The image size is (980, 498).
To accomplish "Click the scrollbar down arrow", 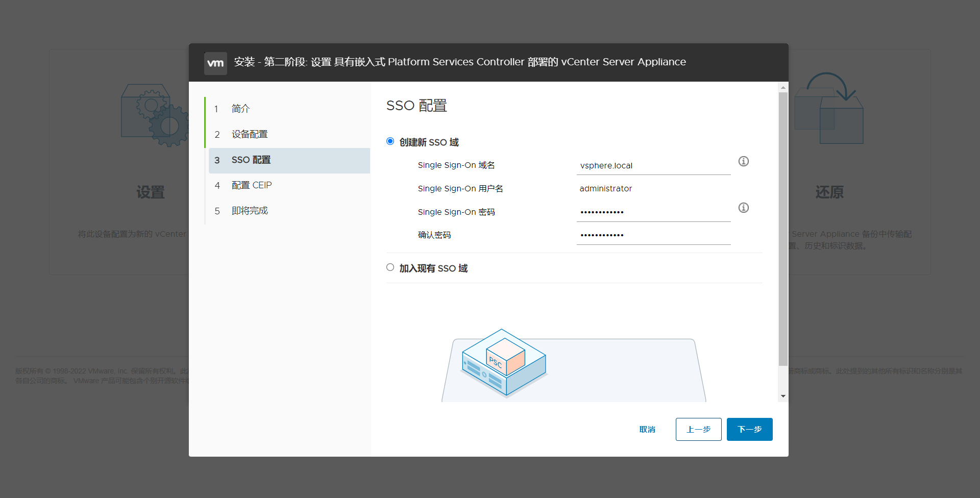I will (x=783, y=396).
